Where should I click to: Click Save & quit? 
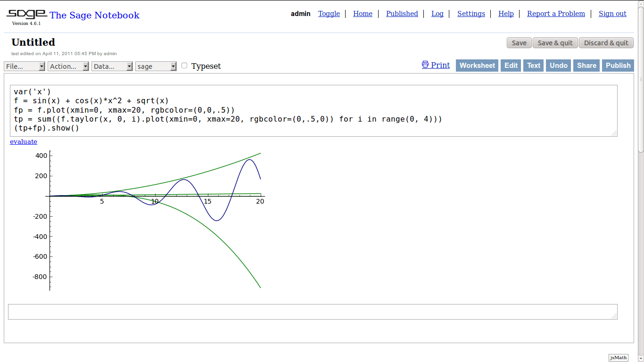pos(555,42)
